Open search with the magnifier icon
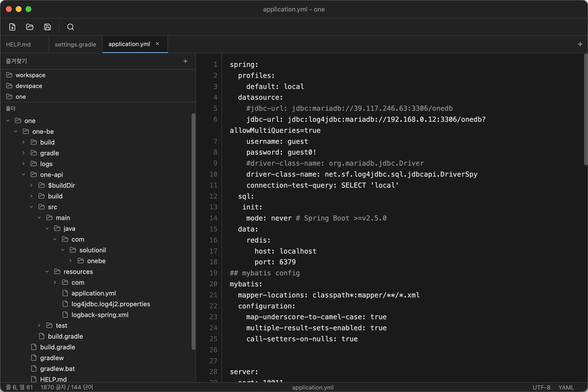588x392 pixels. coord(71,27)
